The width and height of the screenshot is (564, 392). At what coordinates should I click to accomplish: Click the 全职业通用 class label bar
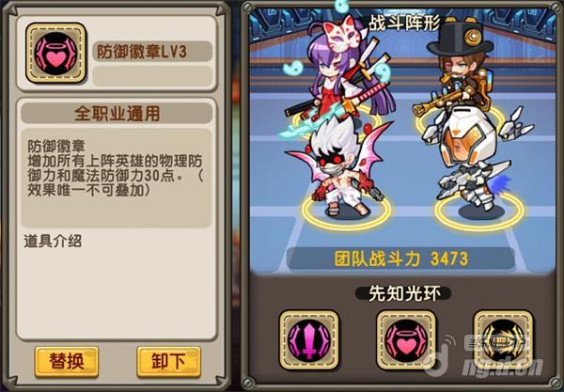click(x=117, y=114)
